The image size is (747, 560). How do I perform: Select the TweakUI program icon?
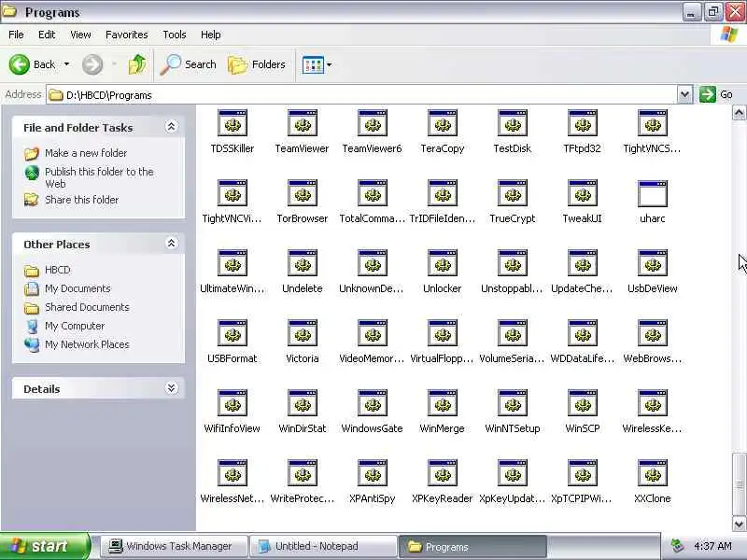click(x=583, y=193)
